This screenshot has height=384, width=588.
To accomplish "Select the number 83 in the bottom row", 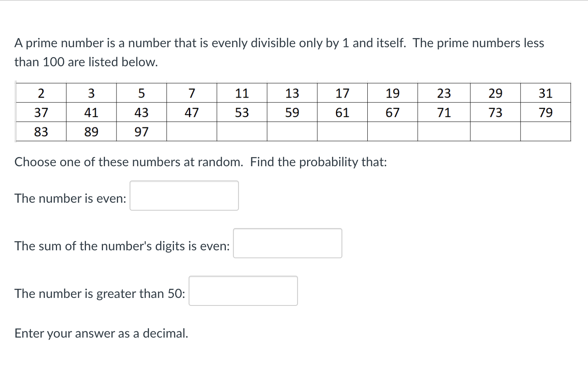I will tap(41, 131).
